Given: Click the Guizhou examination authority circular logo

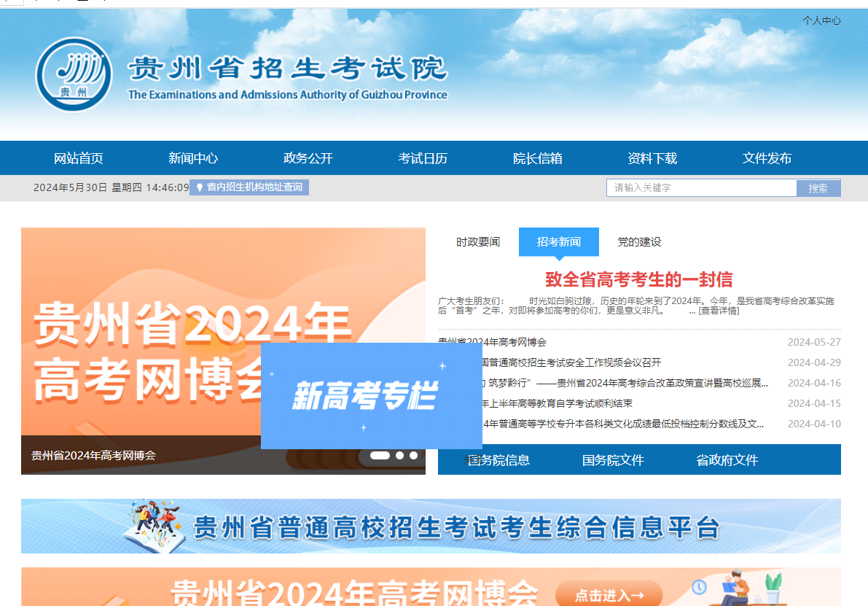Looking at the screenshot, I should (x=74, y=74).
